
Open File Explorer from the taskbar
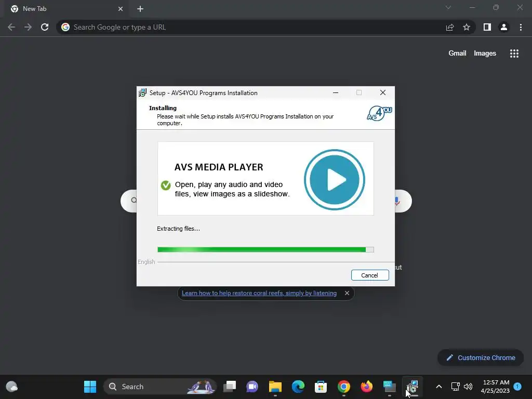[275, 387]
